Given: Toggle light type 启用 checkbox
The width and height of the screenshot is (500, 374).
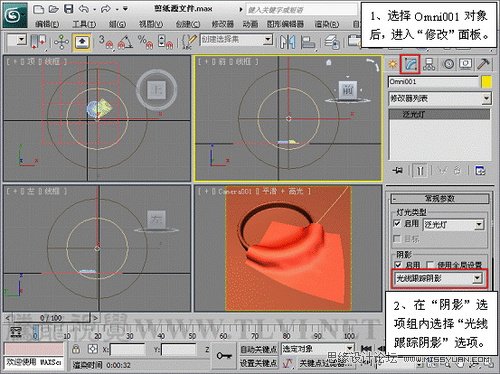Looking at the screenshot, I should click(397, 223).
